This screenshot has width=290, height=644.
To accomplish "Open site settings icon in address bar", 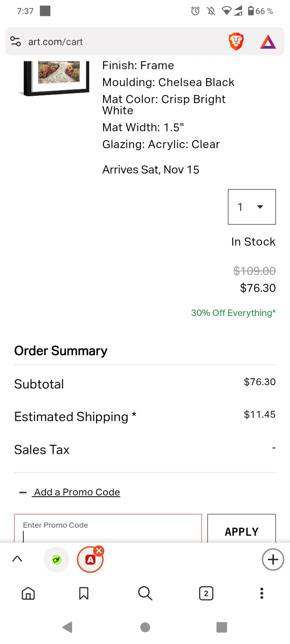I will tap(15, 42).
